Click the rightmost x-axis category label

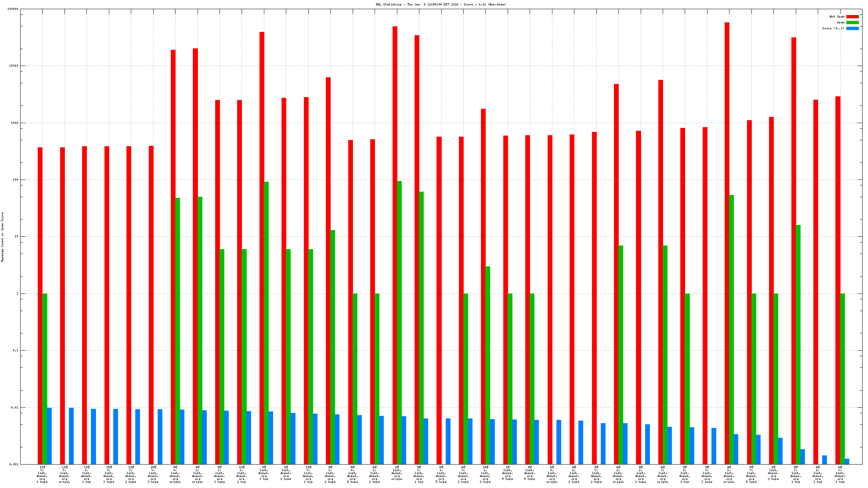click(x=840, y=474)
